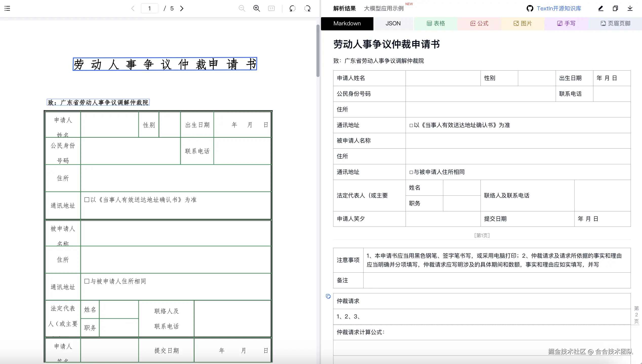Toggle 与被申请人住所相同 checkbox in parsed result
Viewport: 642px width, 364px height.
pos(411,172)
